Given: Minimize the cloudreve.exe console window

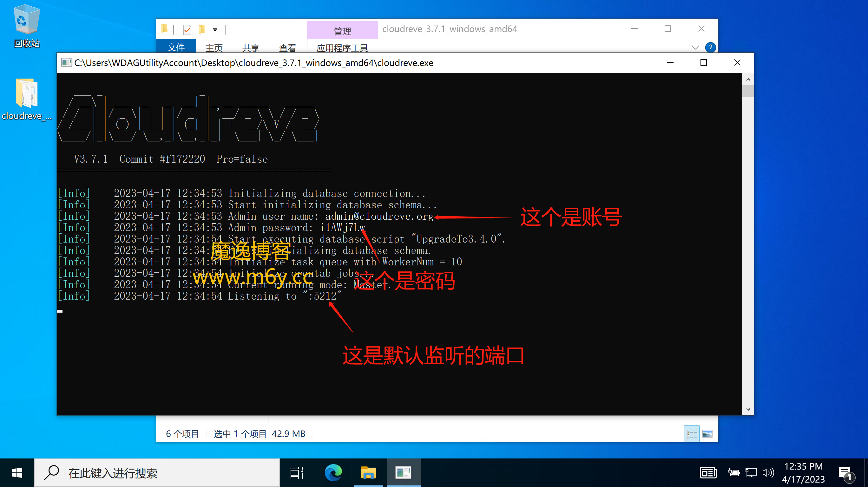Looking at the screenshot, I should coord(670,63).
